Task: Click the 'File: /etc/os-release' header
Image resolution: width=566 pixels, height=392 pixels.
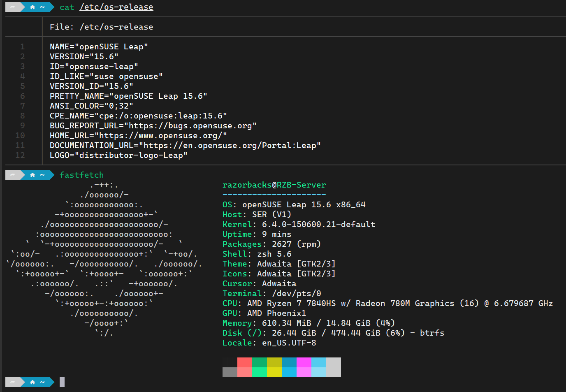Action: pyautogui.click(x=102, y=27)
